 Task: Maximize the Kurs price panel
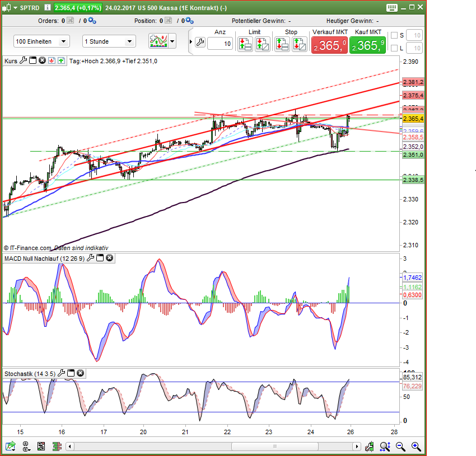point(33,60)
